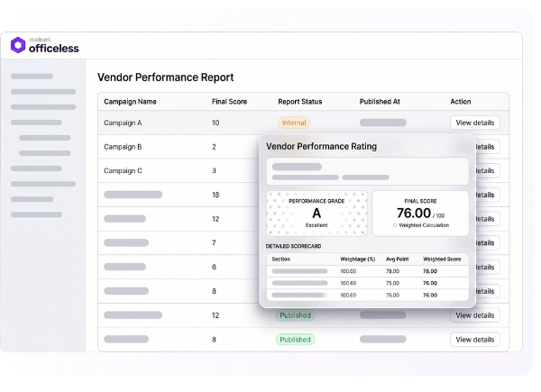The width and height of the screenshot is (541, 392).
Task: Select the first sidebar menu placeholder item
Action: [32, 77]
